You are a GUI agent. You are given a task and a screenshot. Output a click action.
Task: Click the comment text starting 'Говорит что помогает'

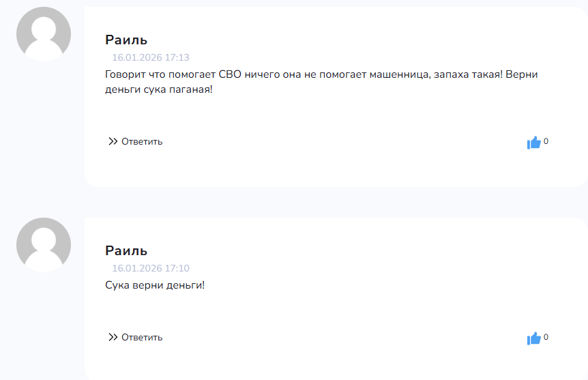pyautogui.click(x=321, y=82)
